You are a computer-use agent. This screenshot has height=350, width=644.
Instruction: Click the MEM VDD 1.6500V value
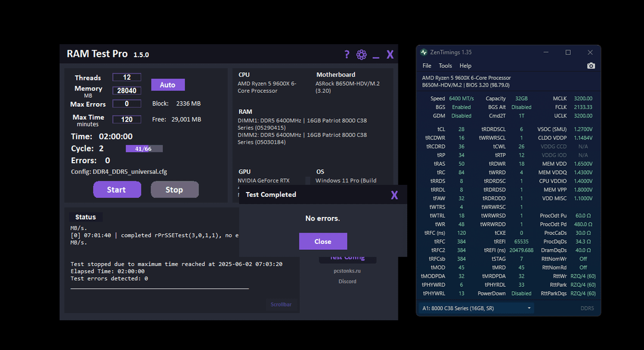coord(583,163)
